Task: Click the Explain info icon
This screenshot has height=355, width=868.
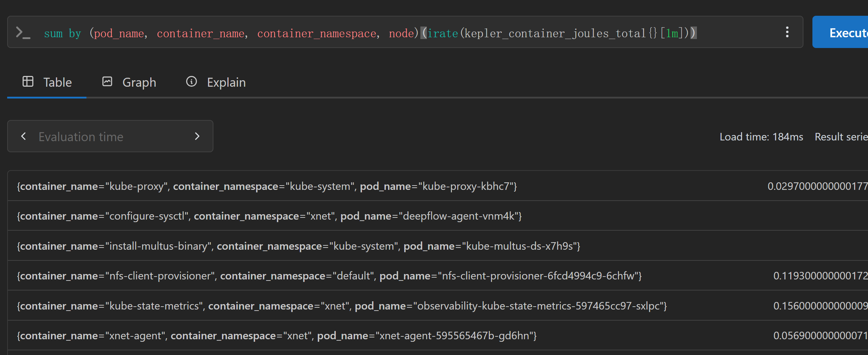Action: tap(192, 82)
